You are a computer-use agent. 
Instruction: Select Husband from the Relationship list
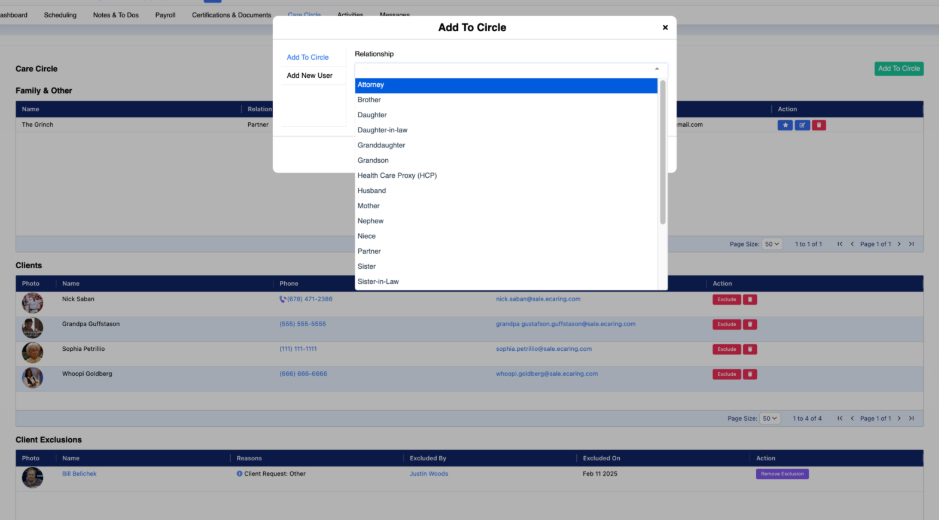(x=506, y=191)
